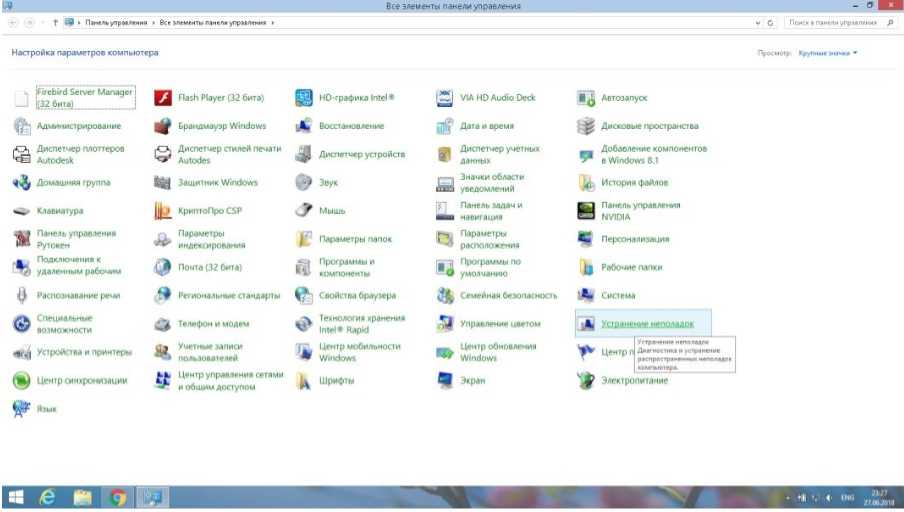Click the Up arrow navigation button

click(54, 22)
